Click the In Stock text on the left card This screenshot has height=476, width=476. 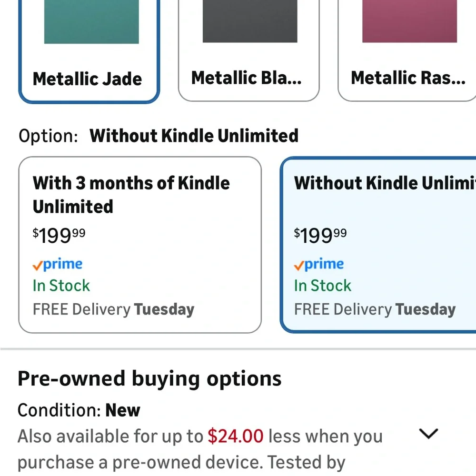[x=61, y=286]
